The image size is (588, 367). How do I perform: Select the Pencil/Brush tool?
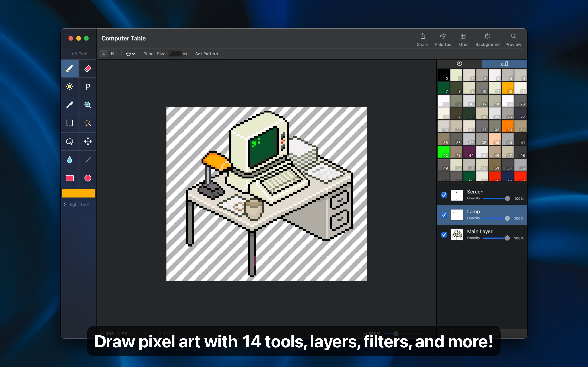(x=69, y=68)
